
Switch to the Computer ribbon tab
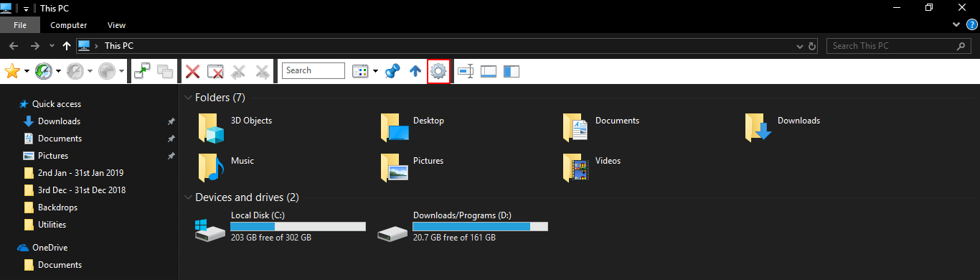click(x=69, y=25)
